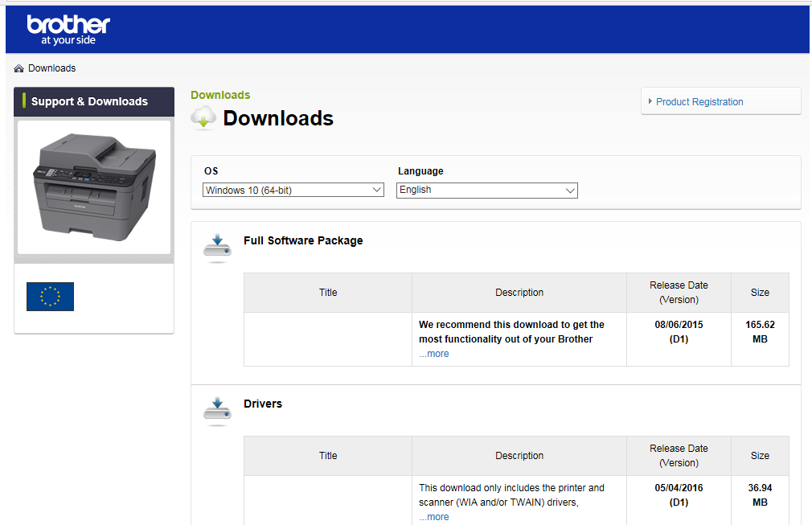Open the OS dropdown showing Windows 10 (64-bit)
Screen dimensions: 812x525
293,190
